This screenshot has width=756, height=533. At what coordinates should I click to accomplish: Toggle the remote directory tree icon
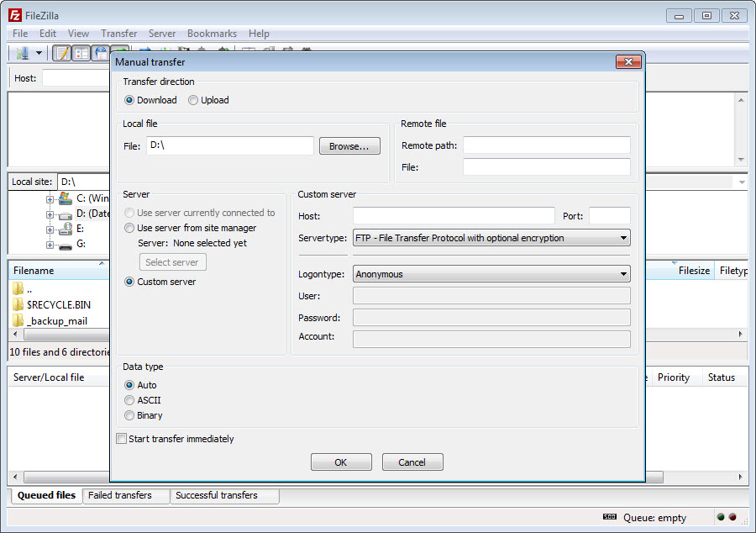click(x=101, y=53)
